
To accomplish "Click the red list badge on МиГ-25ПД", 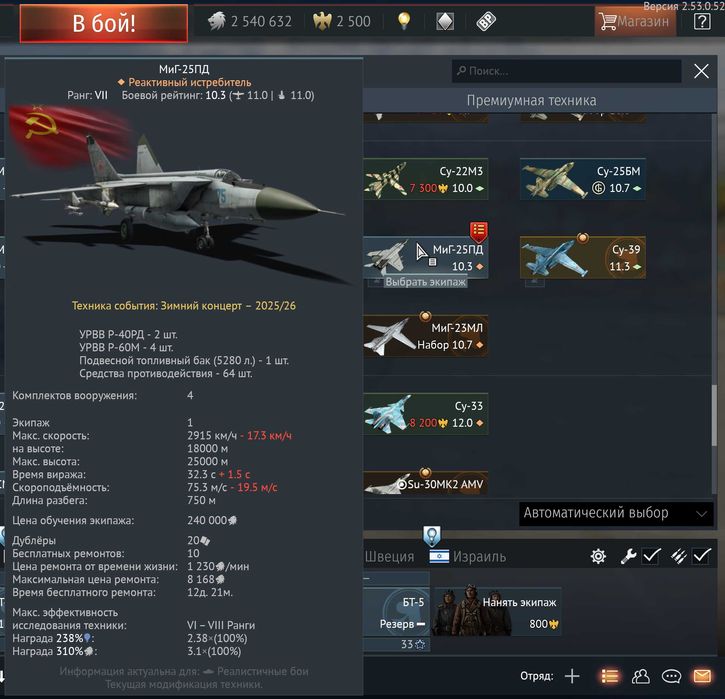I will pyautogui.click(x=479, y=231).
